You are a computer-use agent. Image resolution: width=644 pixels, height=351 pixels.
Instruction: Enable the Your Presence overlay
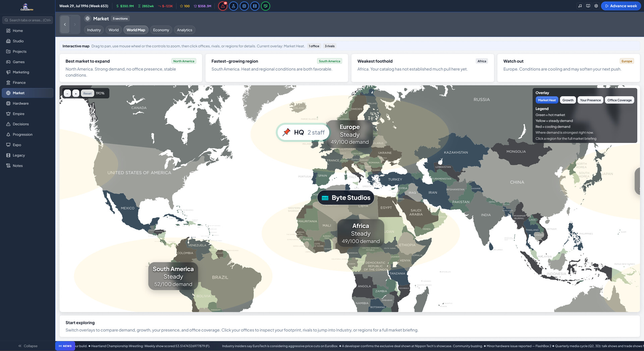pyautogui.click(x=590, y=100)
